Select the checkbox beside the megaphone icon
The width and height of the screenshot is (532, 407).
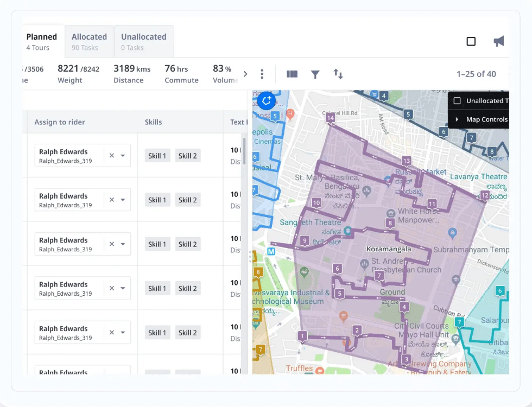pos(471,41)
